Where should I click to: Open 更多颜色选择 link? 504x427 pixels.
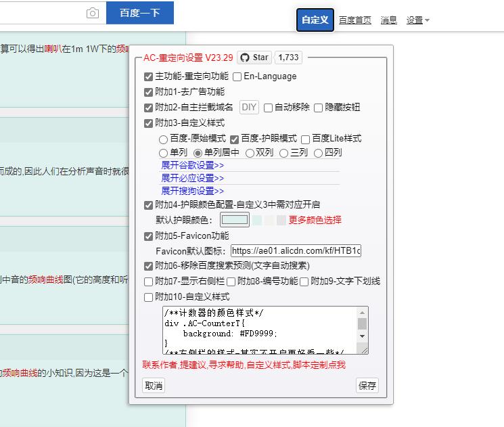315,220
